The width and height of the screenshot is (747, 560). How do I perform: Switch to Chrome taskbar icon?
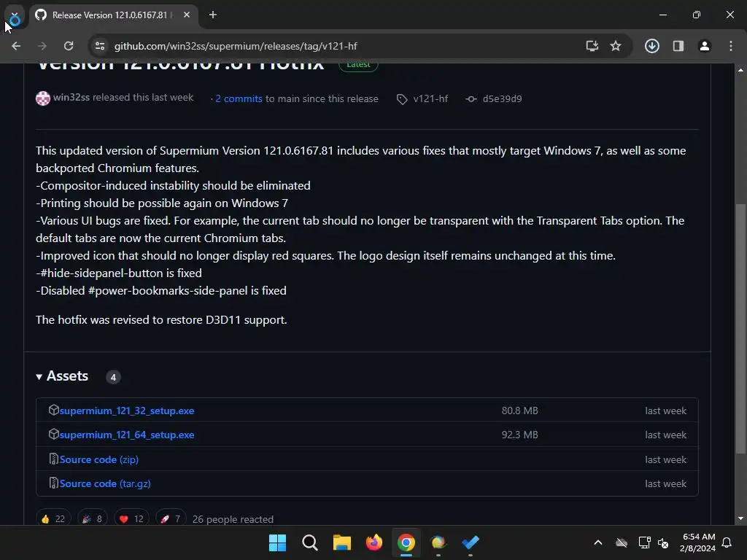[406, 542]
